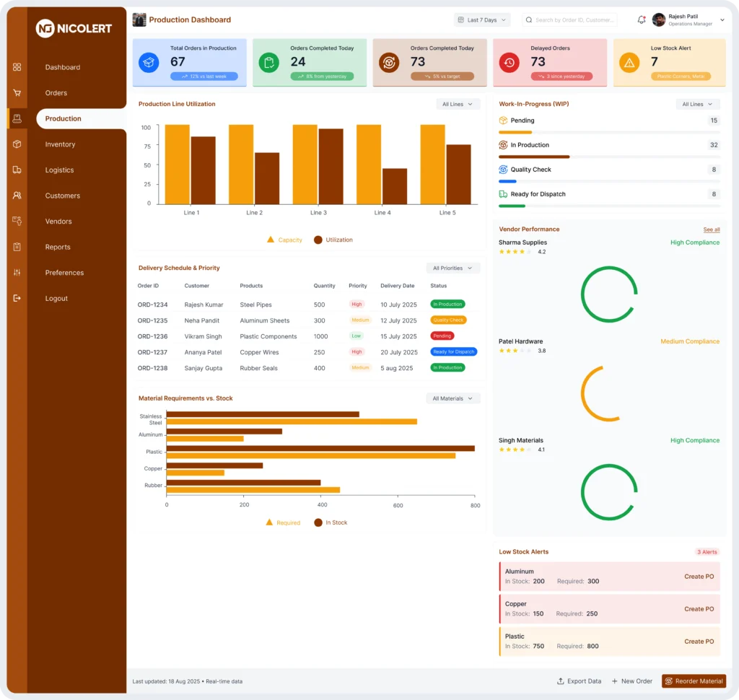Click the Orders cart icon in sidebar
Image resolution: width=739 pixels, height=700 pixels.
17,93
